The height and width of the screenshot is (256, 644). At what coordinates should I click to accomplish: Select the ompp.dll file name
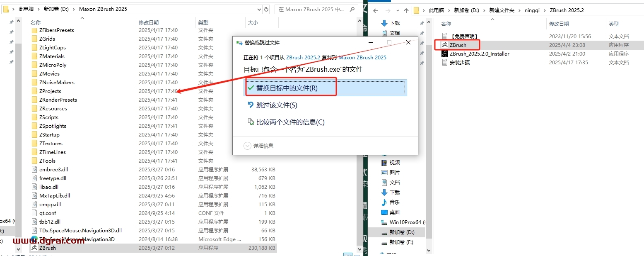(50, 204)
